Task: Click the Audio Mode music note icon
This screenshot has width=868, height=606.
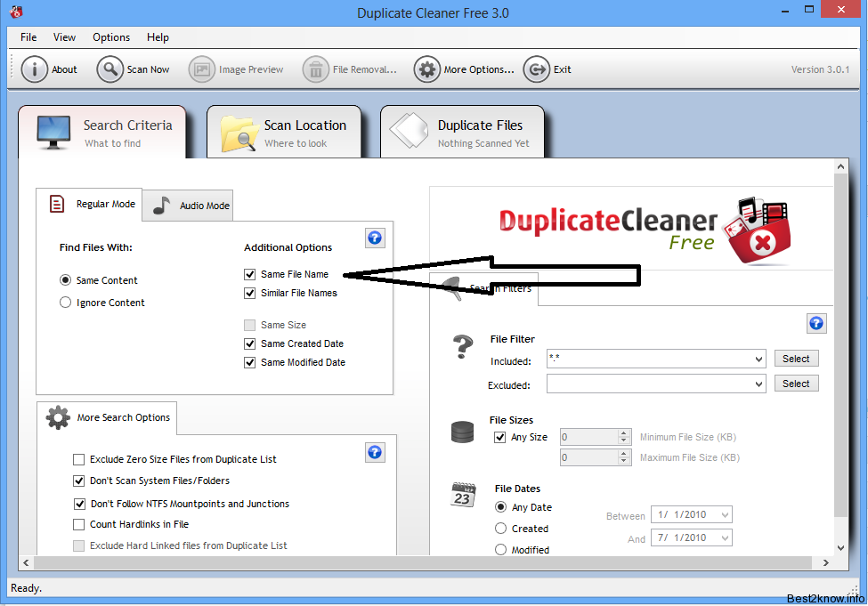Action: tap(161, 206)
